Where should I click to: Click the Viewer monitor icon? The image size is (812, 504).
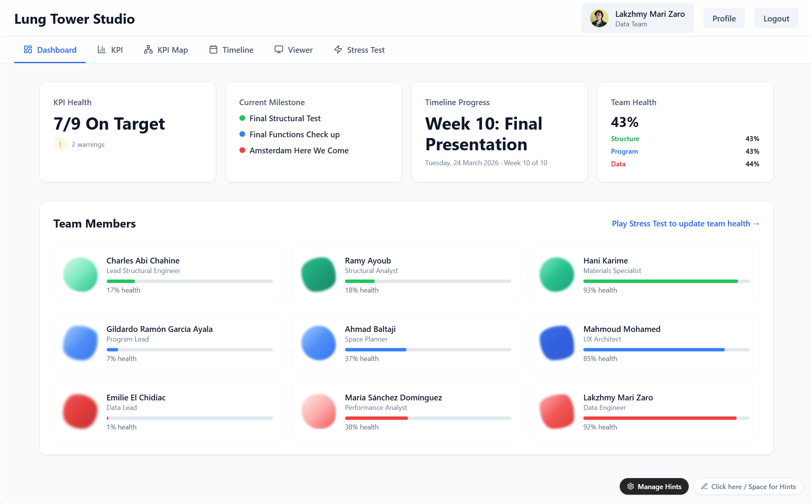[279, 50]
